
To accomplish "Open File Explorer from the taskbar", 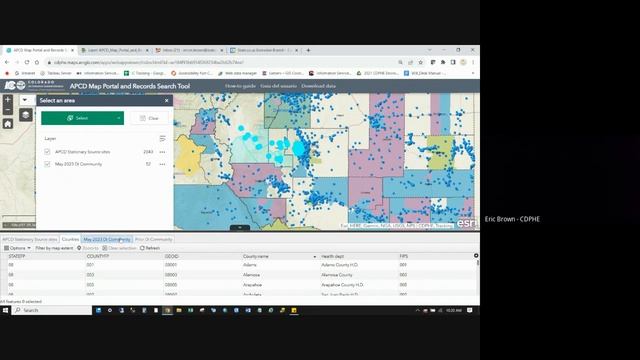I will 179,310.
